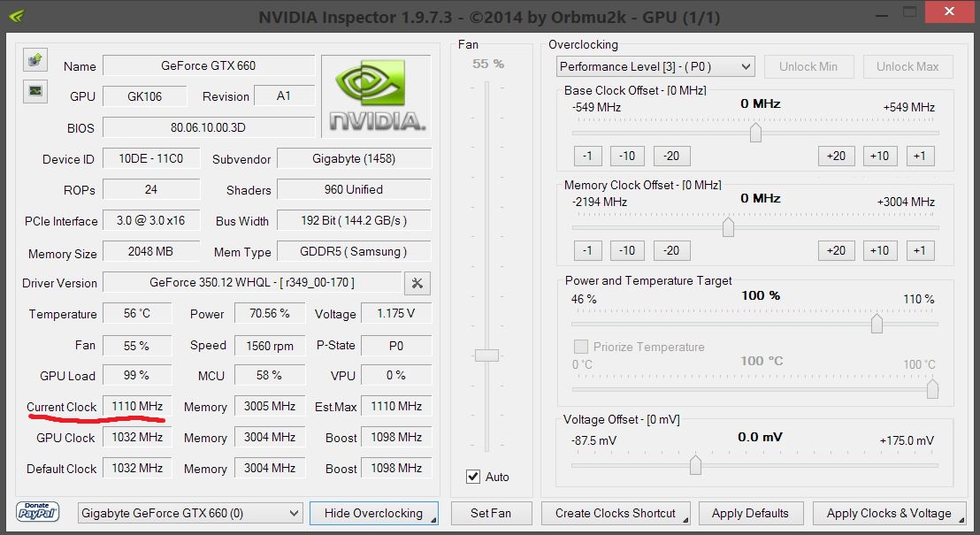The image size is (980, 535).
Task: Click the Temperature field 56 °C
Action: [137, 313]
